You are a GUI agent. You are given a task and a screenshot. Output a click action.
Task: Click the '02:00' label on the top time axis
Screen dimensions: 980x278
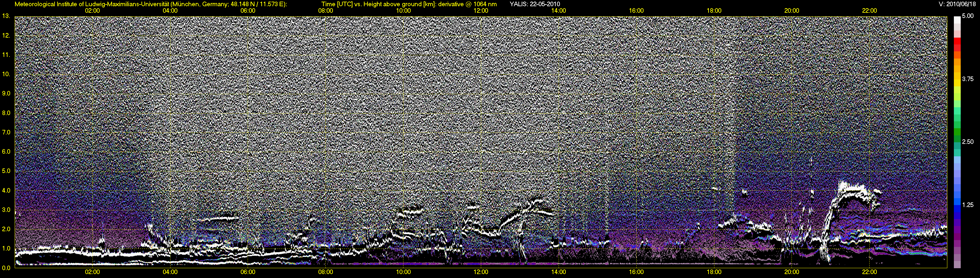(92, 11)
